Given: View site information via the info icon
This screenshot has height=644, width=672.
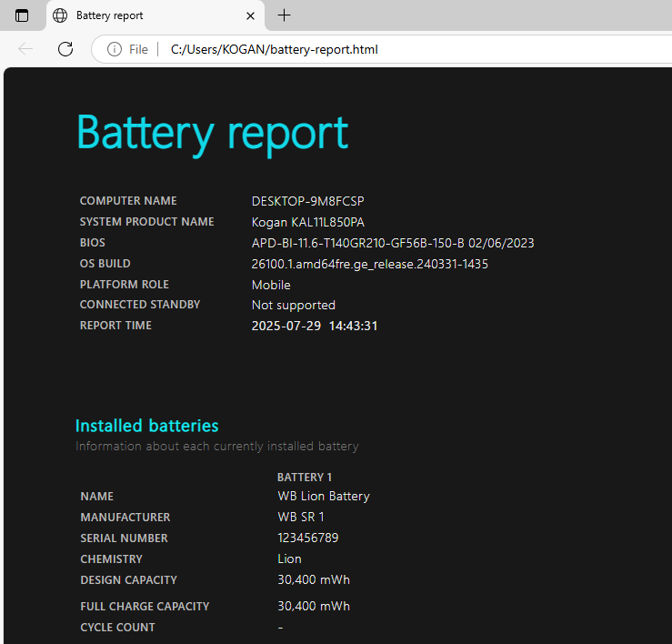Looking at the screenshot, I should pyautogui.click(x=115, y=49).
